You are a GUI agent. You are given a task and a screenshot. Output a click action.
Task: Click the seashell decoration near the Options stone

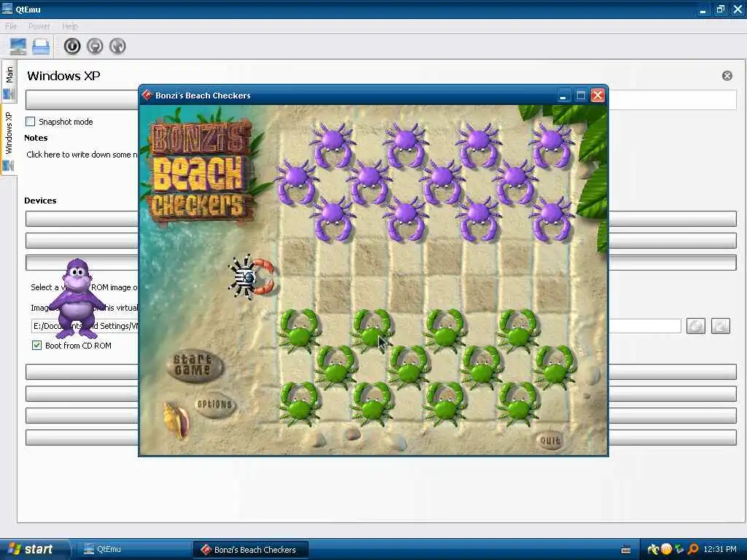pyautogui.click(x=177, y=420)
